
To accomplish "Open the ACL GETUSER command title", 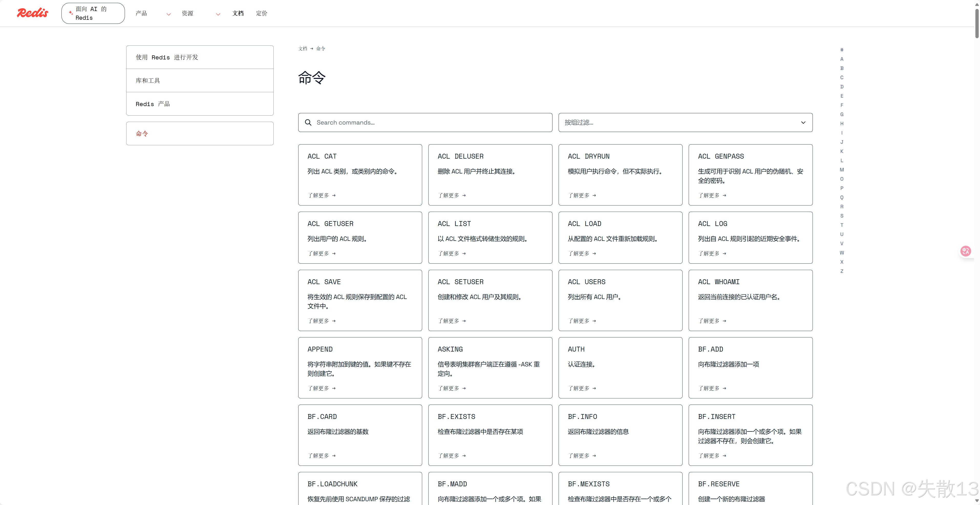I will pyautogui.click(x=330, y=224).
